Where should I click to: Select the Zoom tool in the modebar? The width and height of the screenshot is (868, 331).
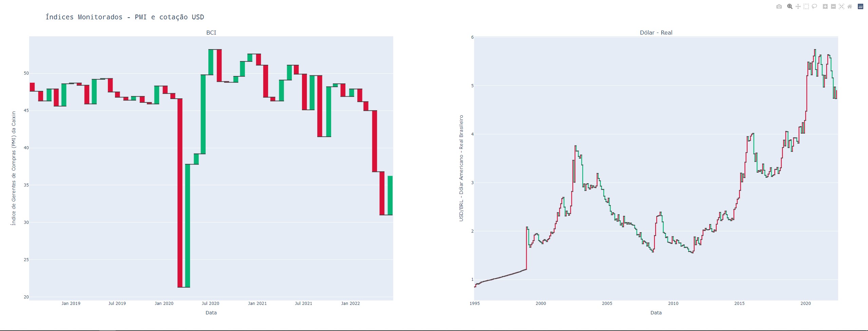[x=790, y=6]
